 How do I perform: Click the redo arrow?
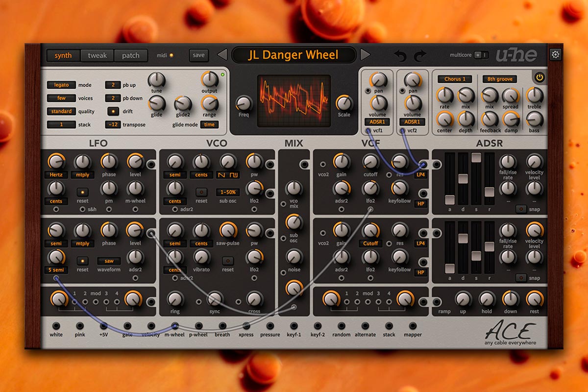[x=420, y=56]
